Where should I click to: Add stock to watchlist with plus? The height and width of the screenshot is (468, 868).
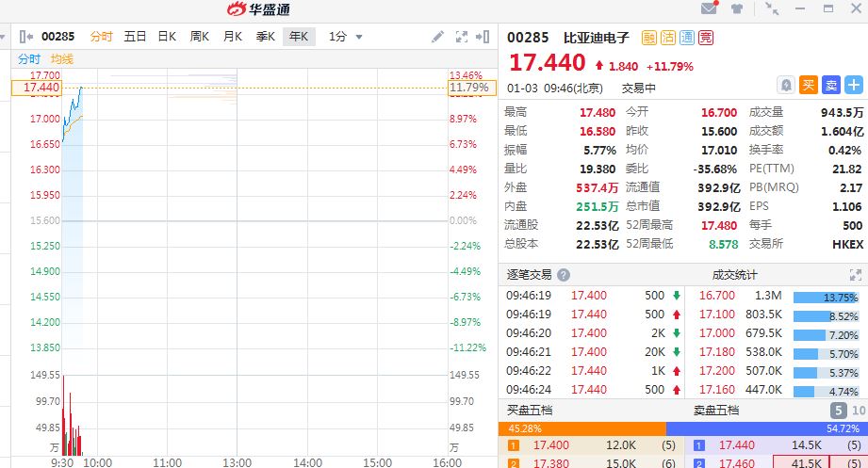click(x=852, y=85)
